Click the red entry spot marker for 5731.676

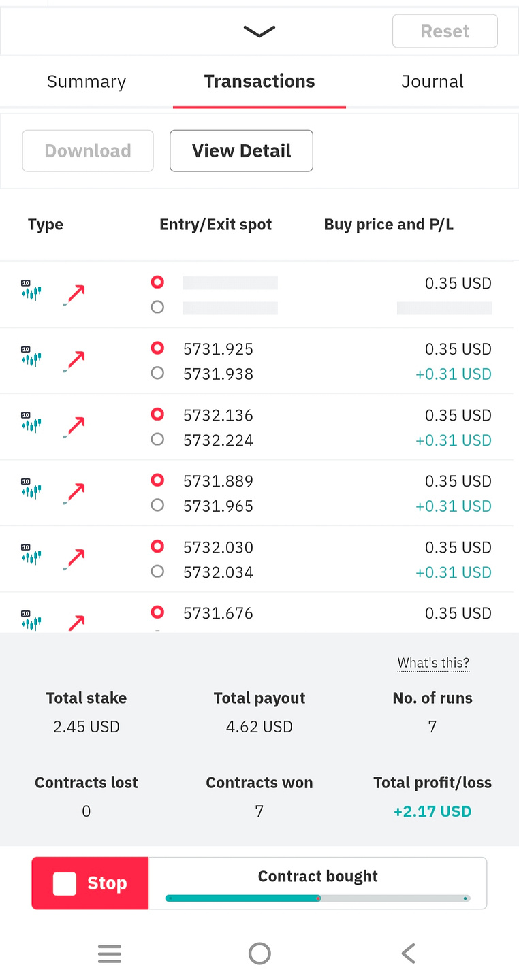click(157, 612)
